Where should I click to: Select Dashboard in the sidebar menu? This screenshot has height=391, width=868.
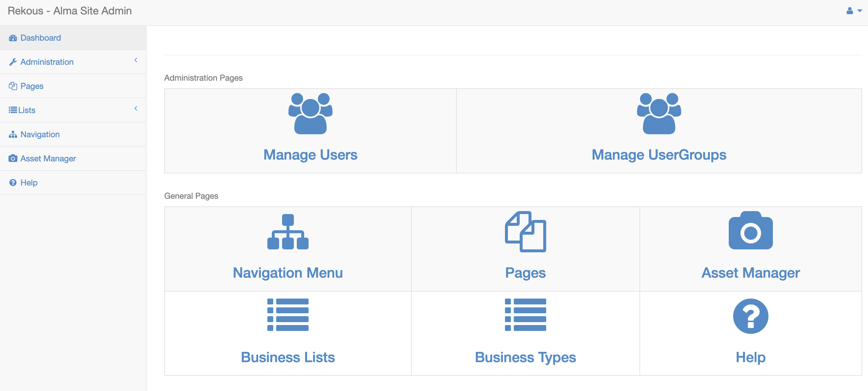click(x=40, y=38)
